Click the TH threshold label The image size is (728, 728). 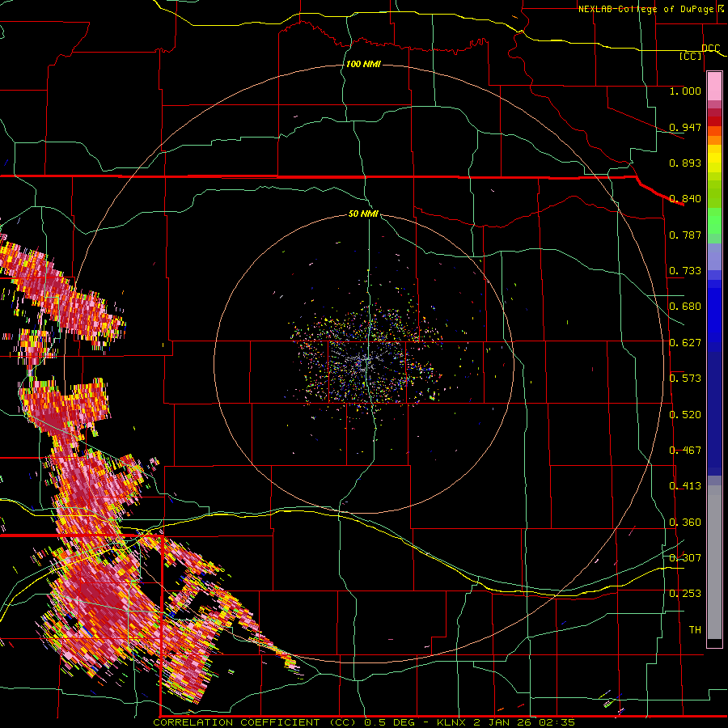click(x=695, y=630)
